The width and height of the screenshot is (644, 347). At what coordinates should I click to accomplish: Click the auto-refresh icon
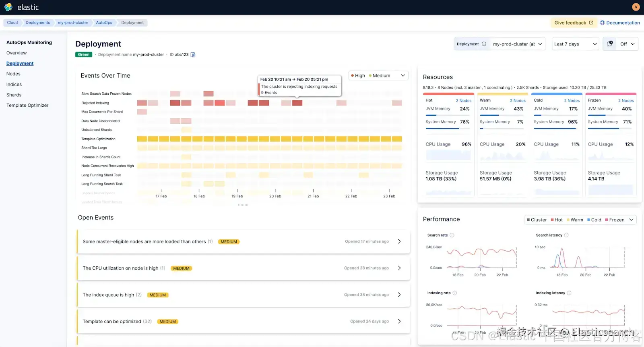click(x=610, y=44)
